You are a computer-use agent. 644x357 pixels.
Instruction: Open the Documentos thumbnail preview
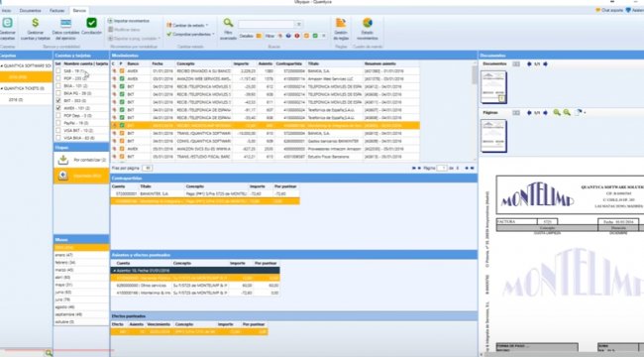tap(493, 87)
